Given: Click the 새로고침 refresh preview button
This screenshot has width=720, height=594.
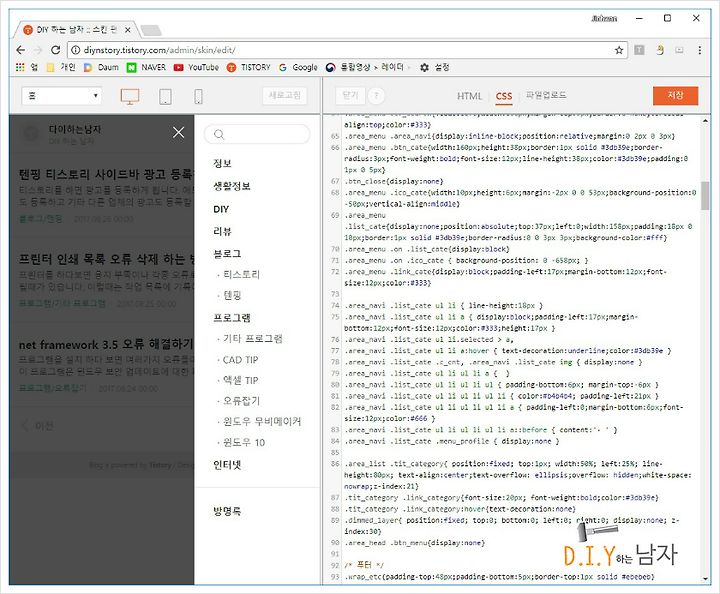Looking at the screenshot, I should click(x=285, y=95).
